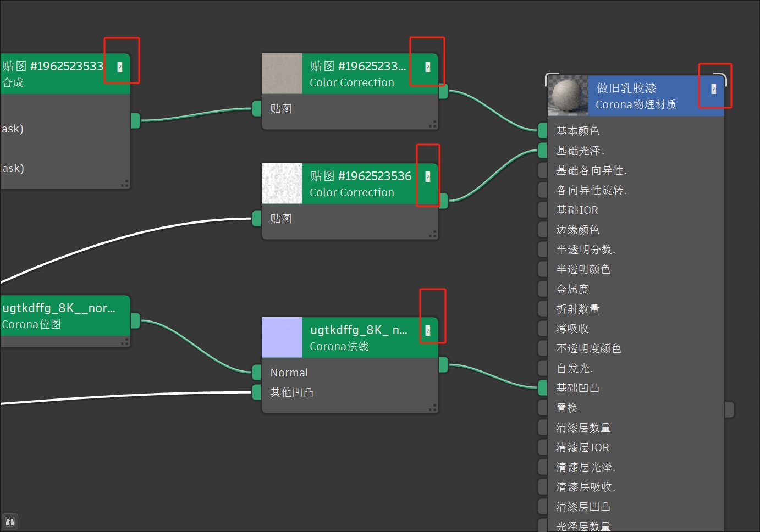
Task: Click the corner icon on the Corona法线 node header
Action: (427, 331)
